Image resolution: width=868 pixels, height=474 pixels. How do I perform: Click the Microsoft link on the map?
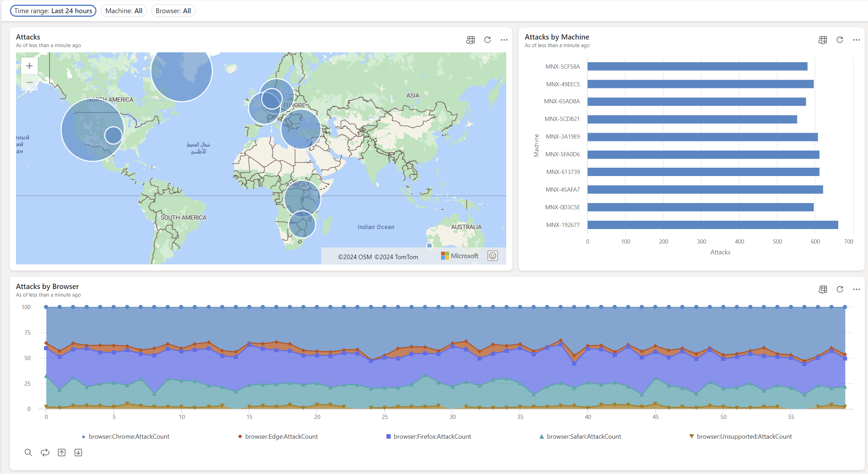pos(459,256)
